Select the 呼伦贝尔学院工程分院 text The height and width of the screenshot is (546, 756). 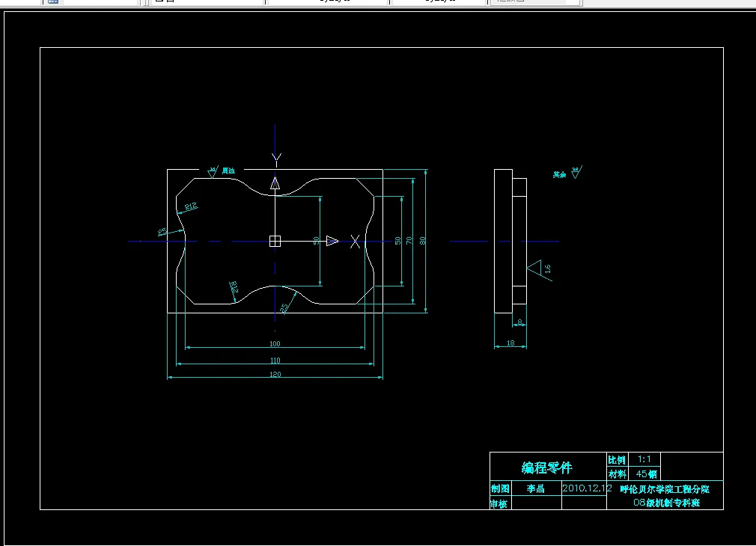point(665,489)
